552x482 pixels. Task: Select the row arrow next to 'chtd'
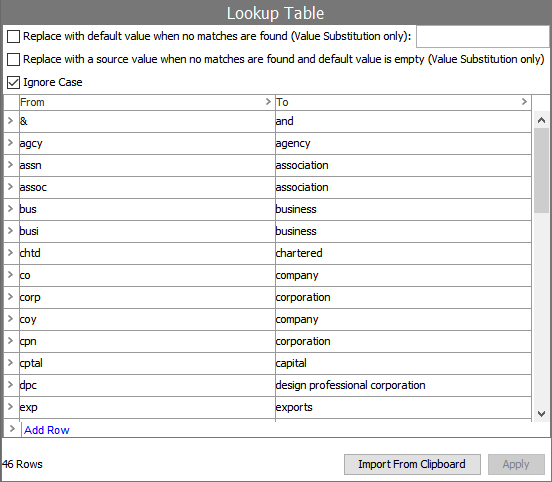(10, 252)
